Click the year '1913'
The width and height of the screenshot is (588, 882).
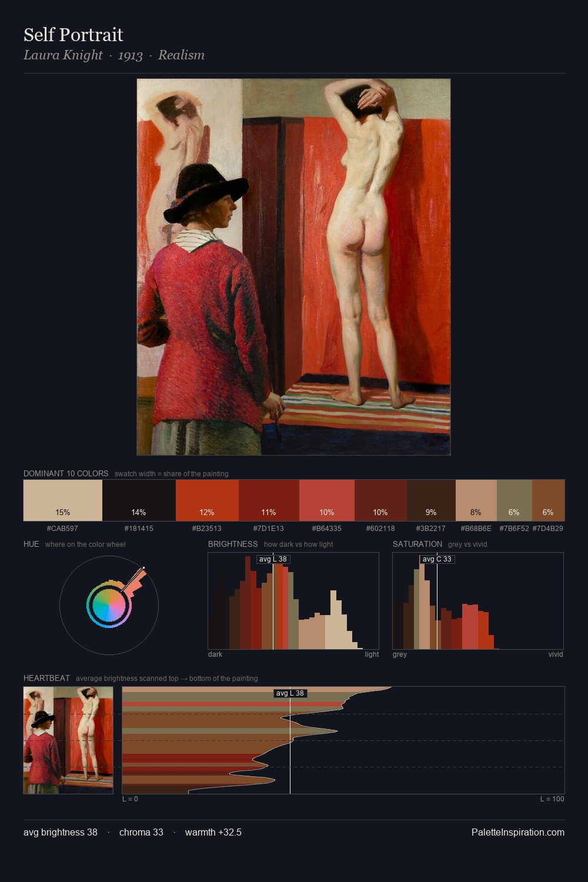tap(131, 56)
